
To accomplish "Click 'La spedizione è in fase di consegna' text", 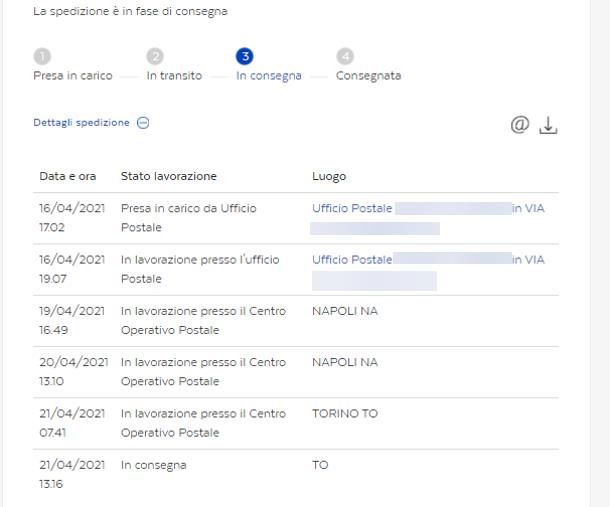I will pyautogui.click(x=130, y=11).
